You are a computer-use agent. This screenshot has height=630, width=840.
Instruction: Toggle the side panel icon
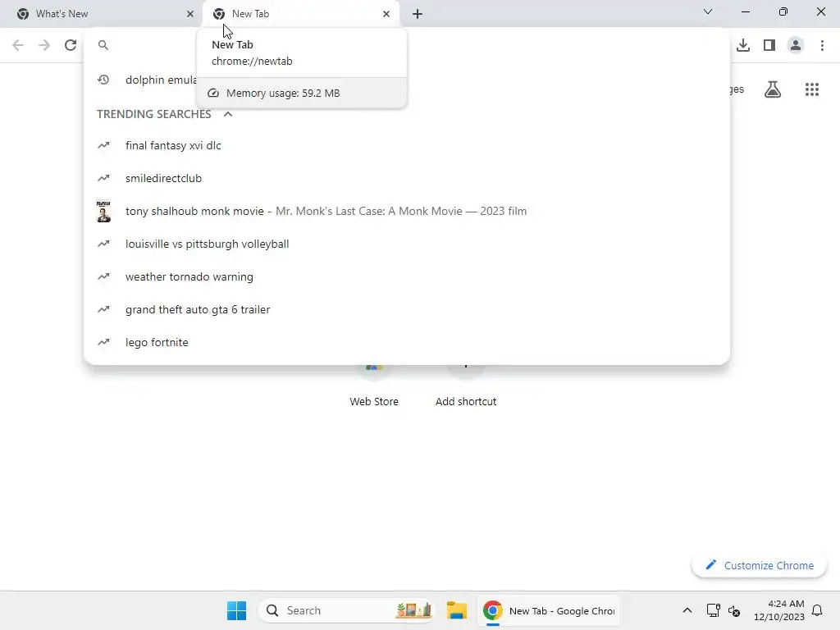tap(769, 45)
